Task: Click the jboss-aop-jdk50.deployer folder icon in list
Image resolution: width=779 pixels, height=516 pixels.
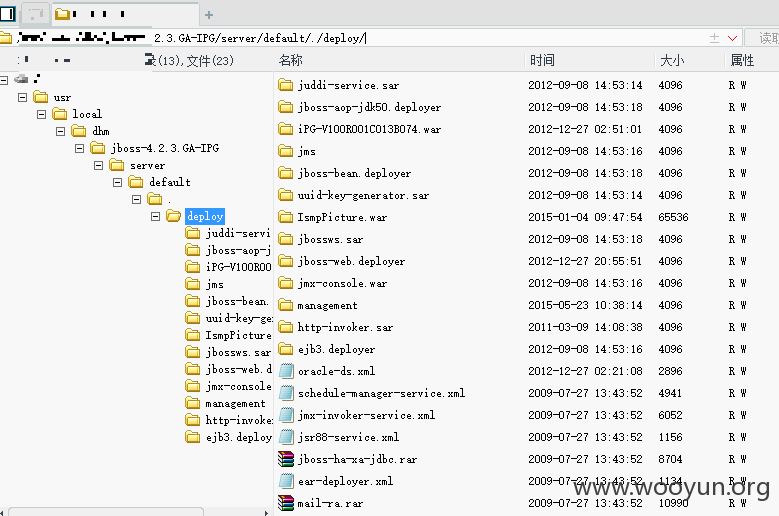Action: [286, 107]
